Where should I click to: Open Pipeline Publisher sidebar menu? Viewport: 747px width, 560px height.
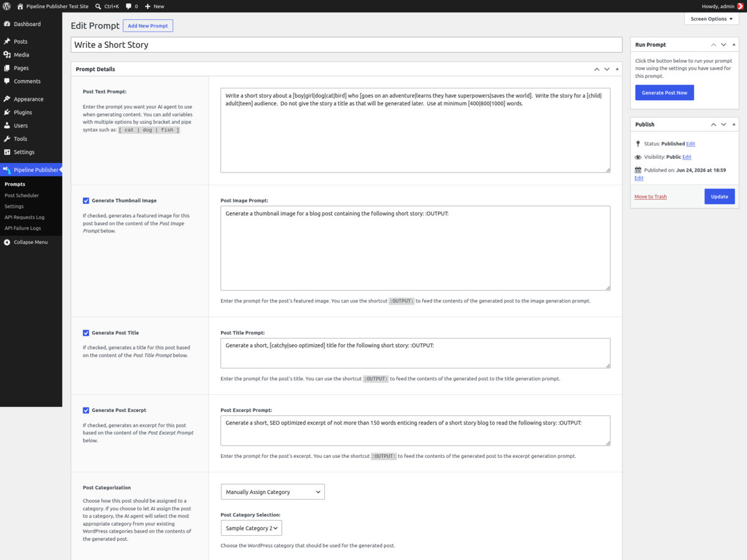click(31, 170)
